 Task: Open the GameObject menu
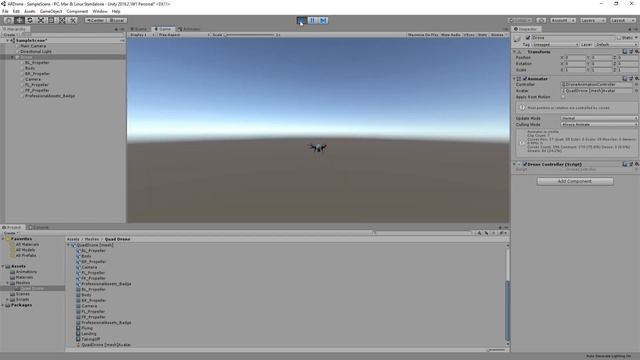(51, 11)
